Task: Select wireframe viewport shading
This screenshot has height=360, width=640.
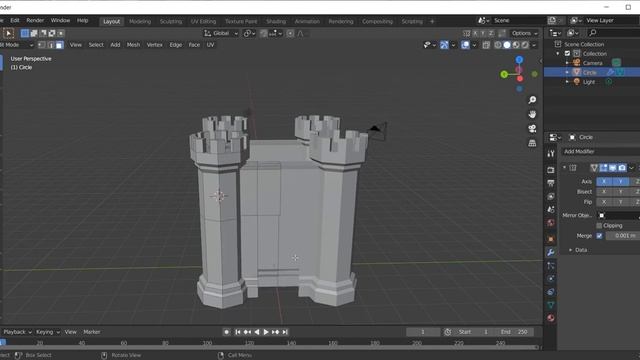Action: (x=498, y=45)
